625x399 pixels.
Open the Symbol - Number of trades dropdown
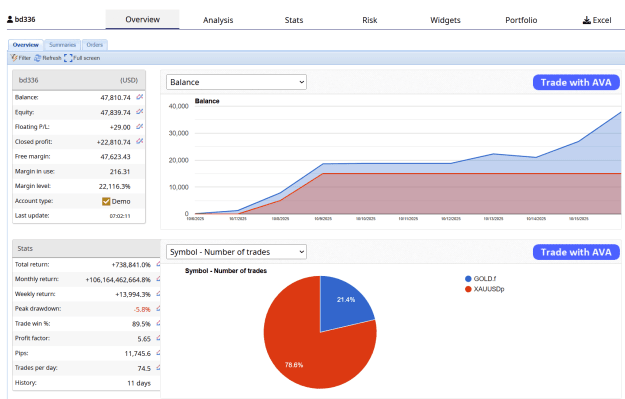click(236, 252)
